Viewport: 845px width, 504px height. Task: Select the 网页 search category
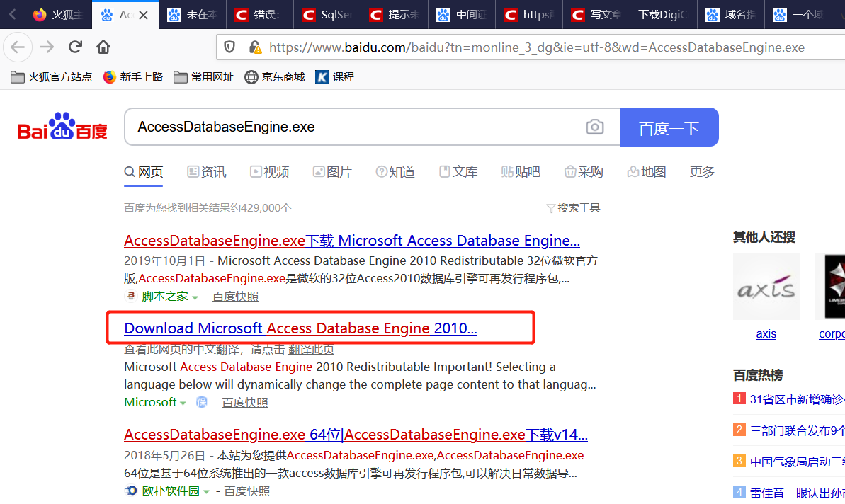(143, 172)
